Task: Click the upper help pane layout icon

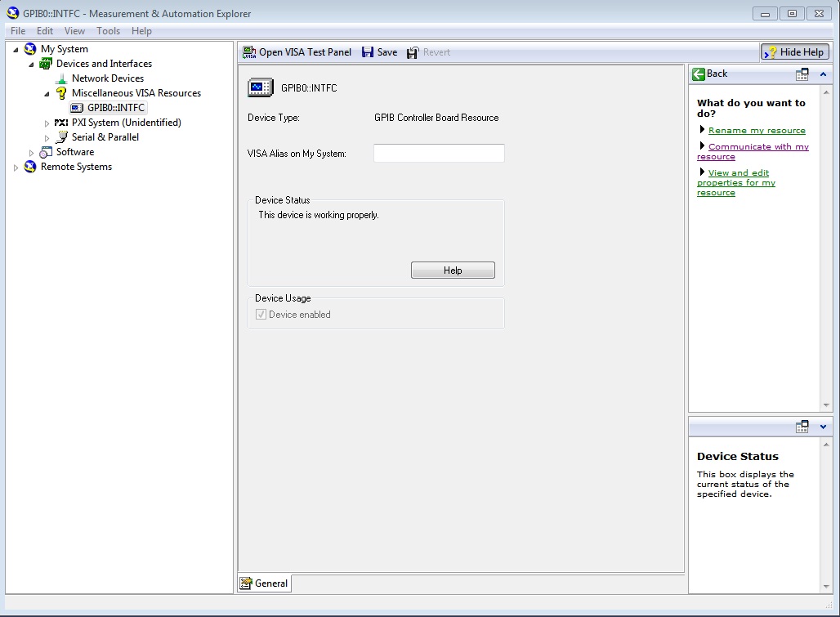Action: [x=802, y=74]
